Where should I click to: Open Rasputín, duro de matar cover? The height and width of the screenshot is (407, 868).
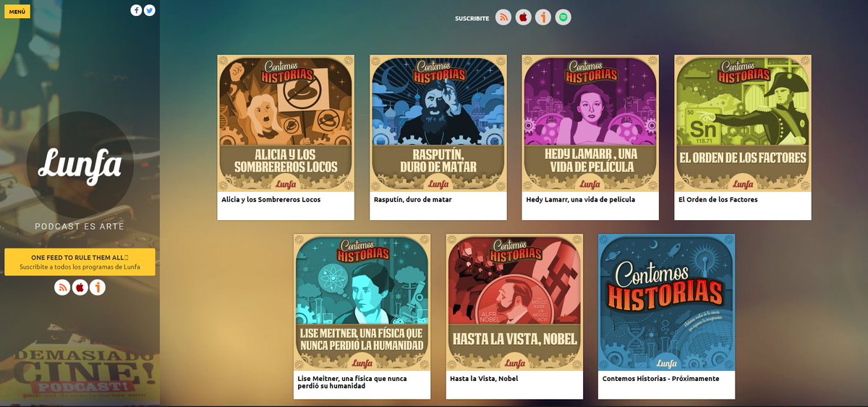438,123
